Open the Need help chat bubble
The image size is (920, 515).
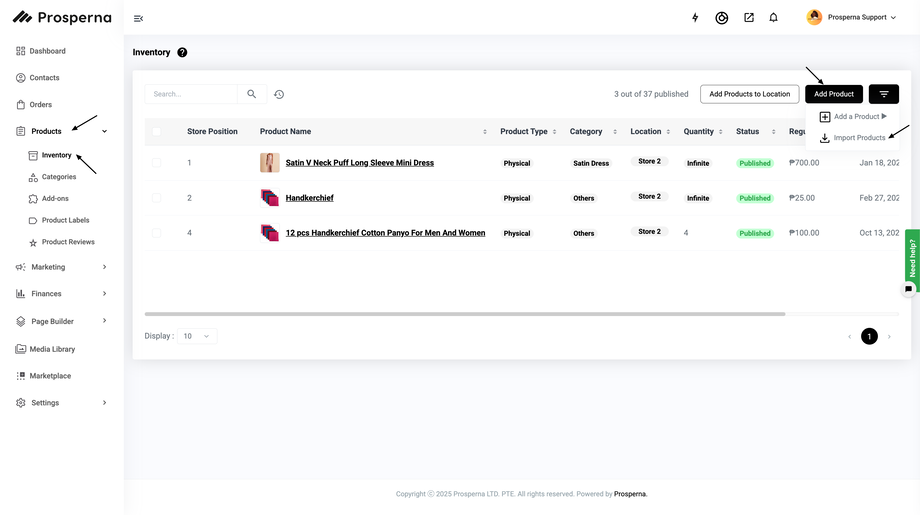(908, 289)
